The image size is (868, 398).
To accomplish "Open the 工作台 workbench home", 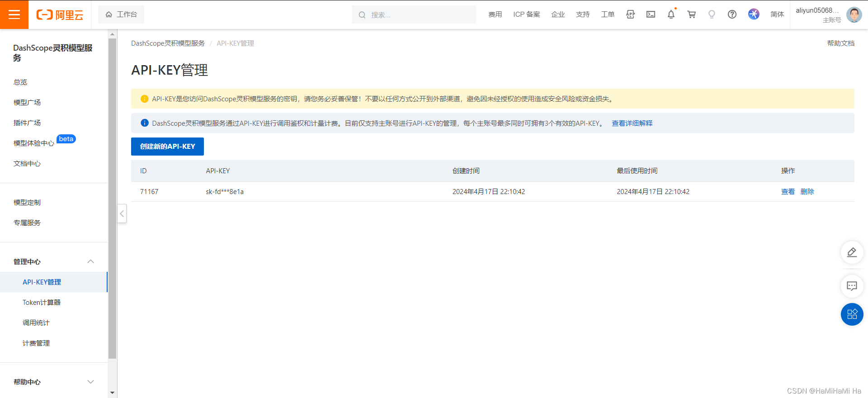I will click(121, 14).
